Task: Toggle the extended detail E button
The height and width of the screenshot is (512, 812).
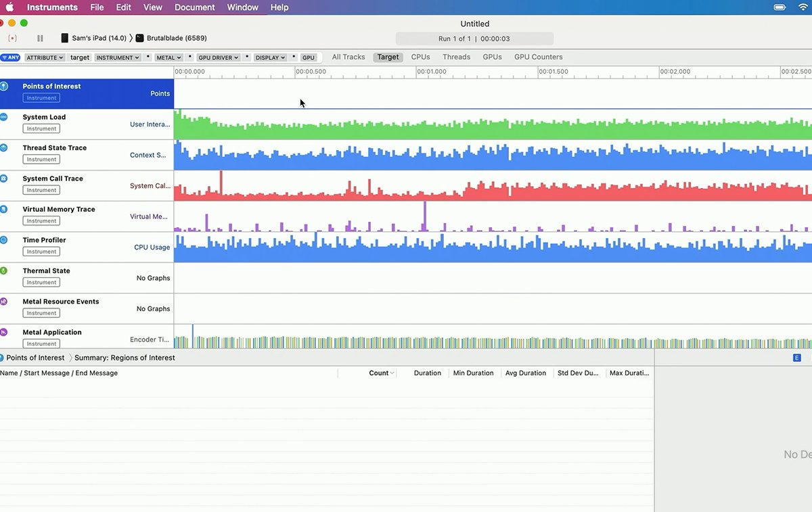Action: tap(796, 358)
